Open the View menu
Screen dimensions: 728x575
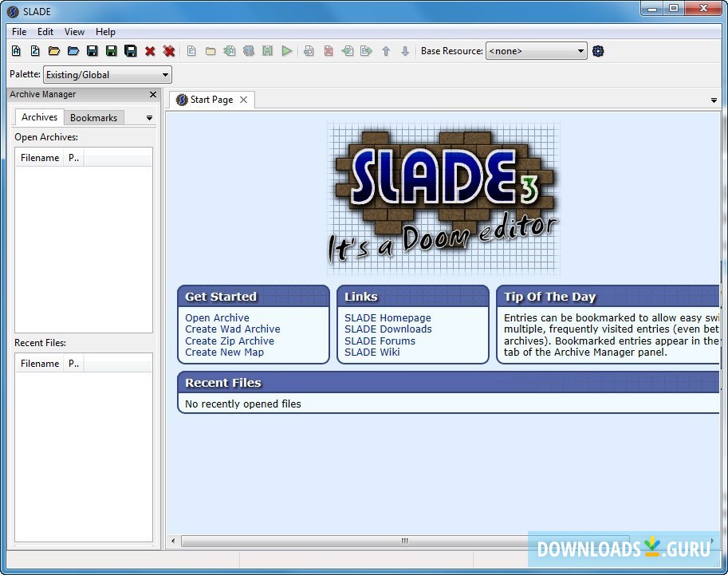(74, 32)
